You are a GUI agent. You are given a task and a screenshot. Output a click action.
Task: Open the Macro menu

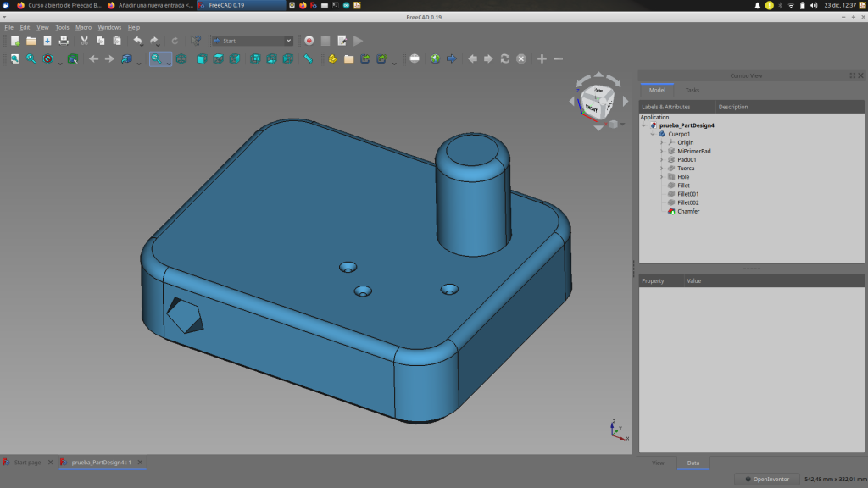click(83, 27)
